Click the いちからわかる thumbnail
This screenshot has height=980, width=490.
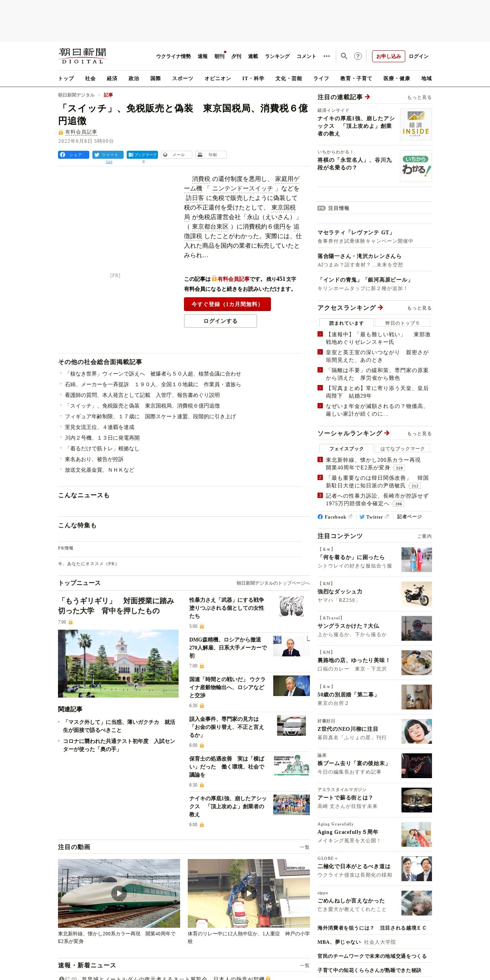pyautogui.click(x=416, y=166)
